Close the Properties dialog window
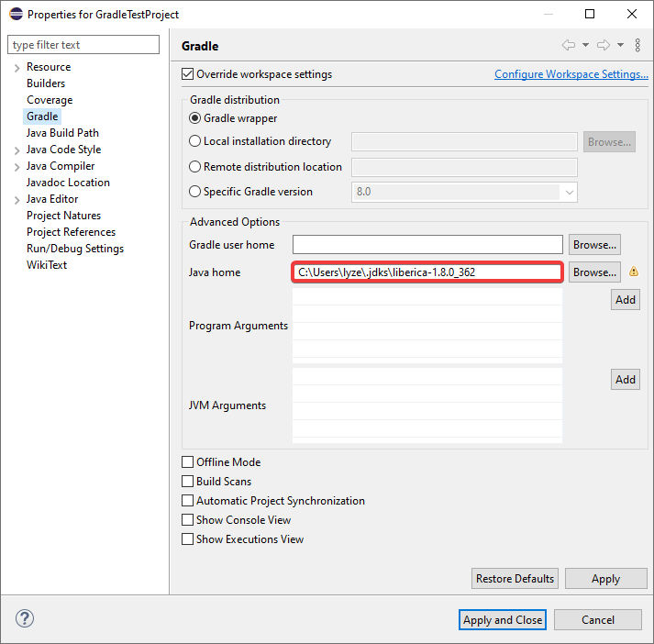 (x=632, y=14)
